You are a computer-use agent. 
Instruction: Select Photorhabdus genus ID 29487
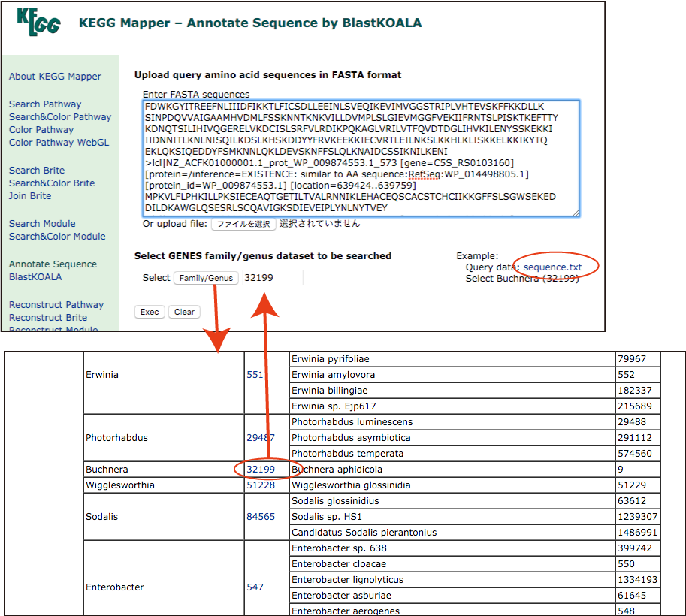261,437
